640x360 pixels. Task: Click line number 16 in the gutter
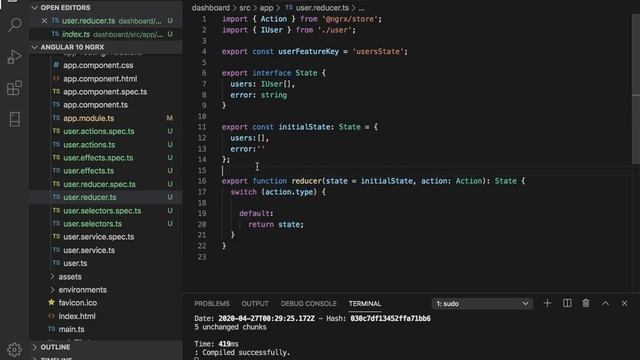pyautogui.click(x=202, y=181)
